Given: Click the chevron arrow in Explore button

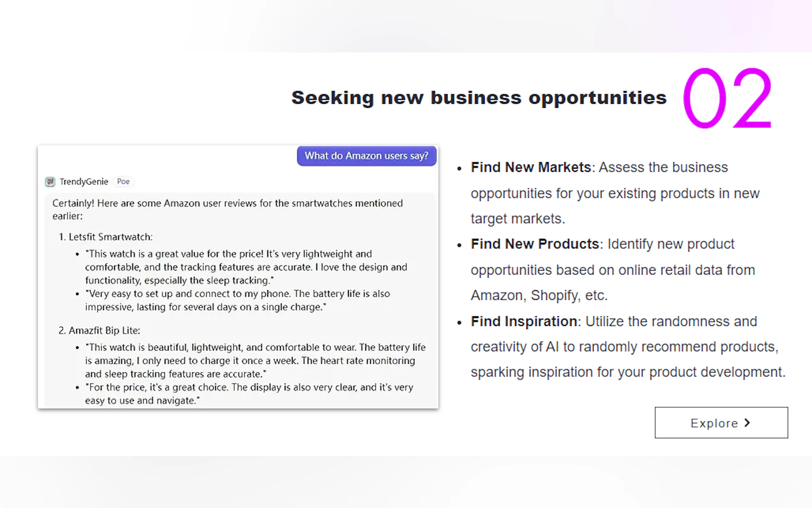Looking at the screenshot, I should pos(747,423).
